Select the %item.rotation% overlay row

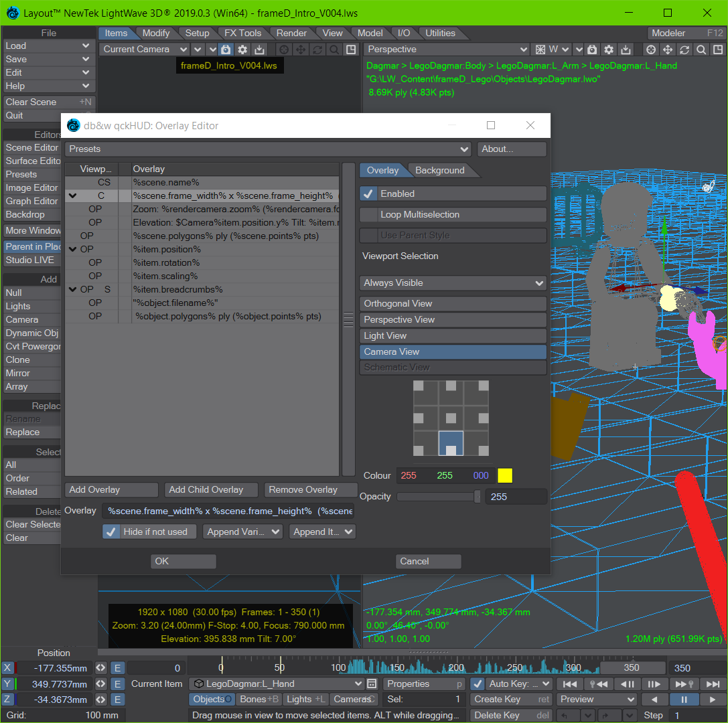coord(166,262)
